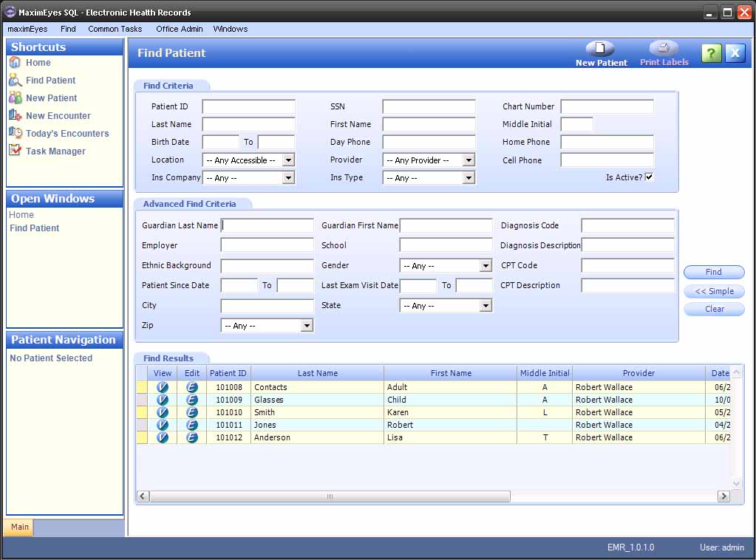Open the Gender dropdown

pos(486,265)
